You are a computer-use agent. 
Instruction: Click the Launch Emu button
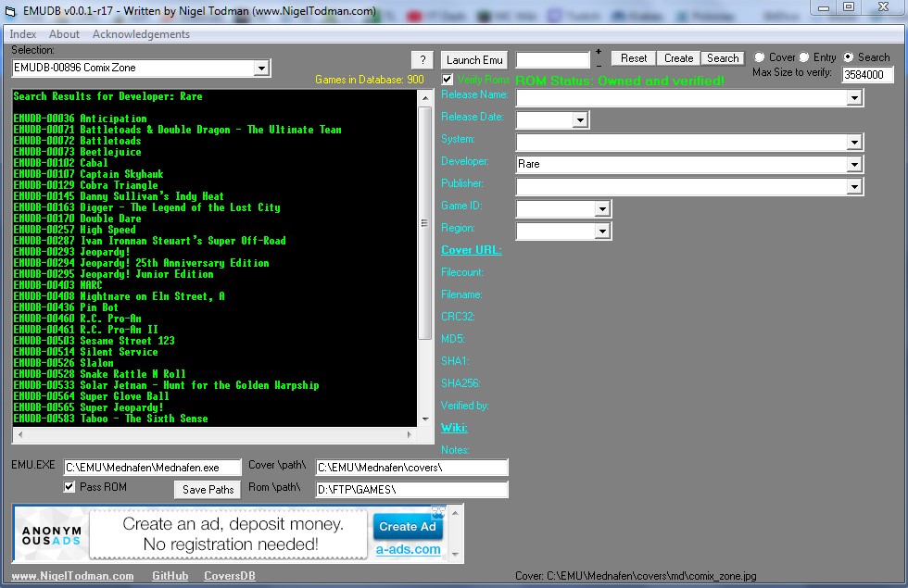click(473, 58)
